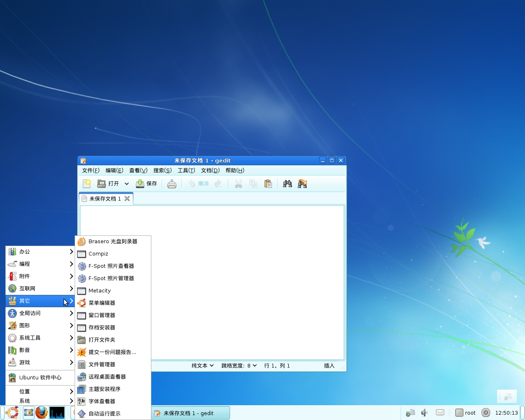Open Ubuntu 软件中心
The height and width of the screenshot is (420, 525).
point(40,378)
